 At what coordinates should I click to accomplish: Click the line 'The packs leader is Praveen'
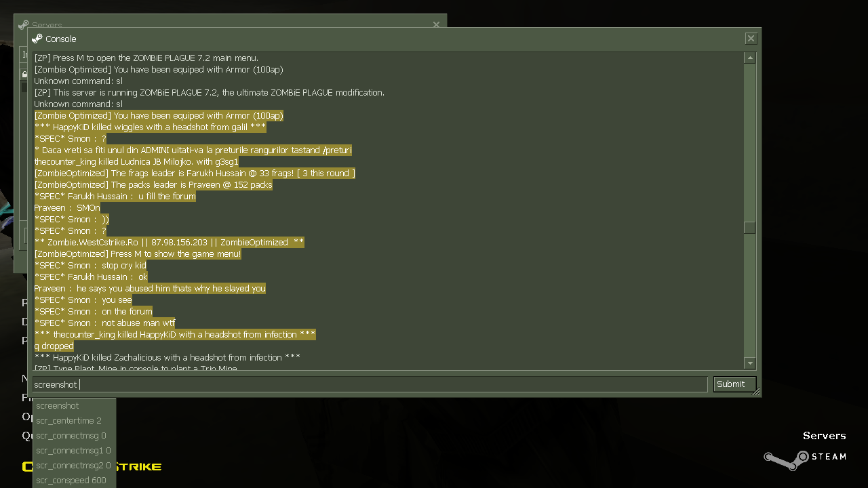(153, 185)
